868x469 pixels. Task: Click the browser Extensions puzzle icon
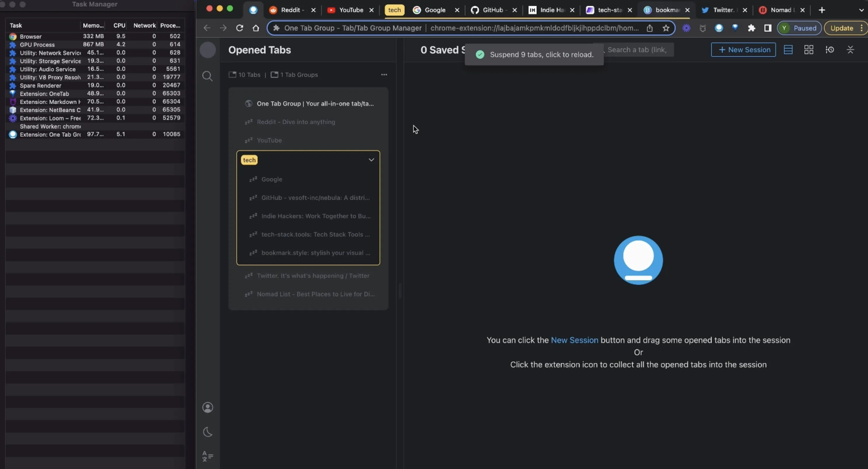[x=752, y=28]
